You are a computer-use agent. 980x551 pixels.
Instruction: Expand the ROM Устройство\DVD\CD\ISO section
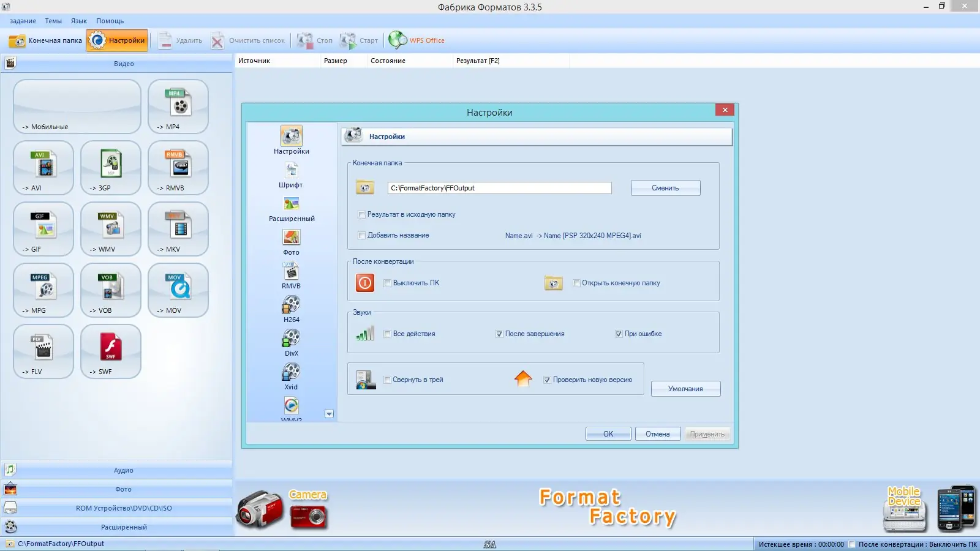(123, 508)
